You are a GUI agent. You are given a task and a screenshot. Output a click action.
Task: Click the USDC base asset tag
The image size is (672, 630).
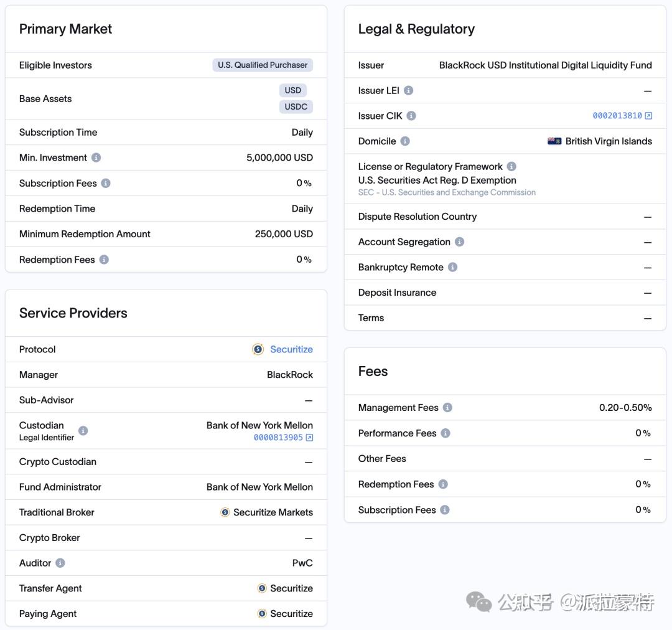(296, 106)
